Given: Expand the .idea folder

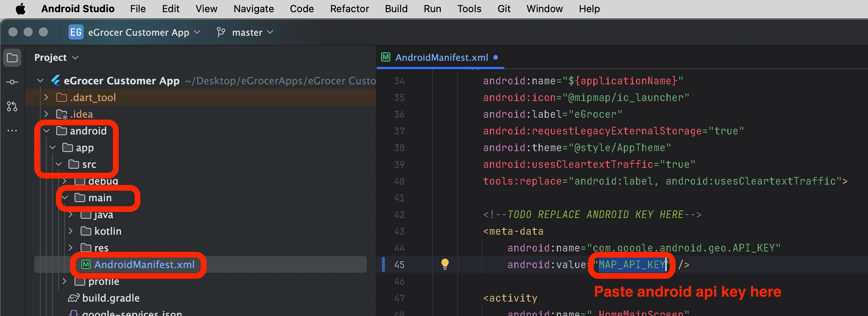Looking at the screenshot, I should click(46, 114).
